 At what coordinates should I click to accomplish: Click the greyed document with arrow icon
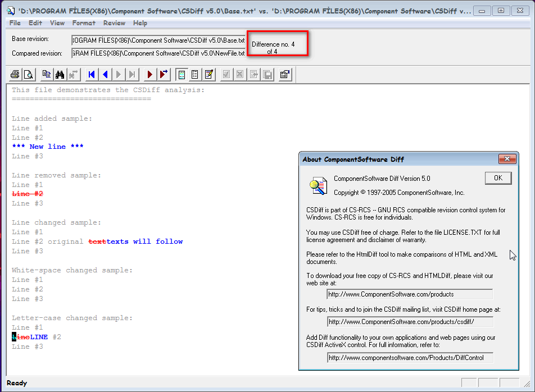click(254, 74)
